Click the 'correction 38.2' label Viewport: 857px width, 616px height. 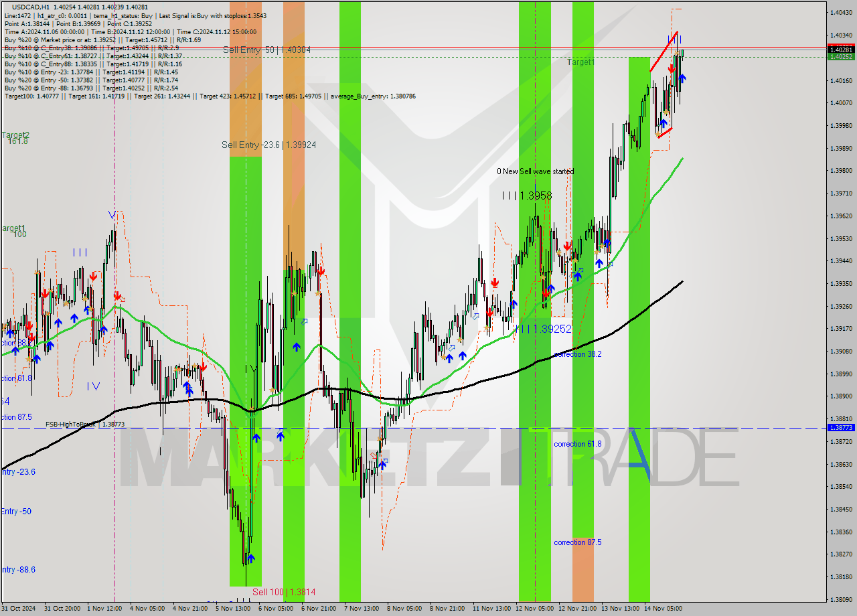pyautogui.click(x=578, y=354)
